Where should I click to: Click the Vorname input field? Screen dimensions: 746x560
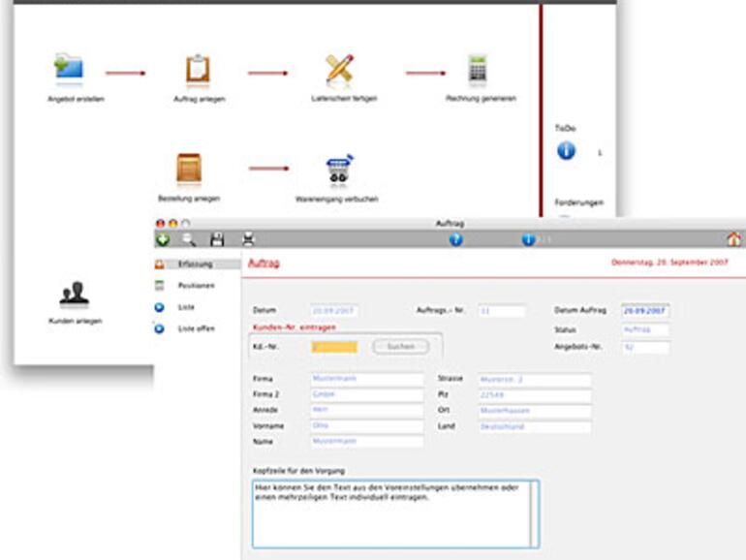point(367,426)
